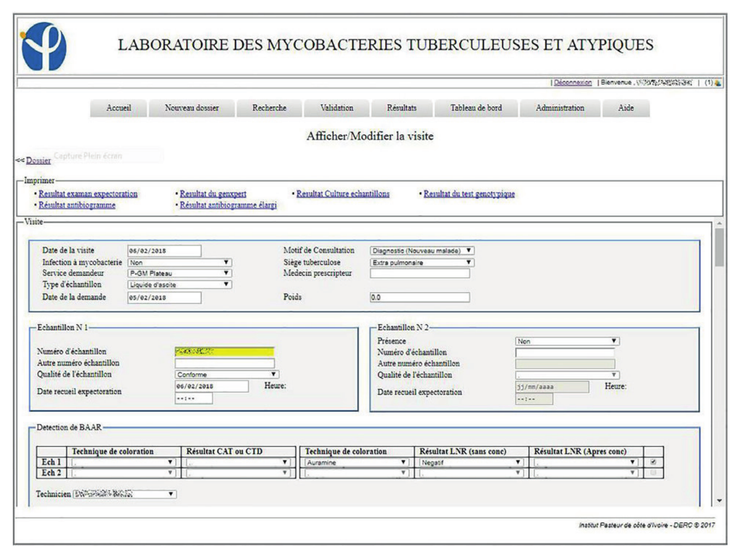This screenshot has width=739, height=560.
Task: Open the Nouveau dossier menu
Action: click(x=192, y=108)
